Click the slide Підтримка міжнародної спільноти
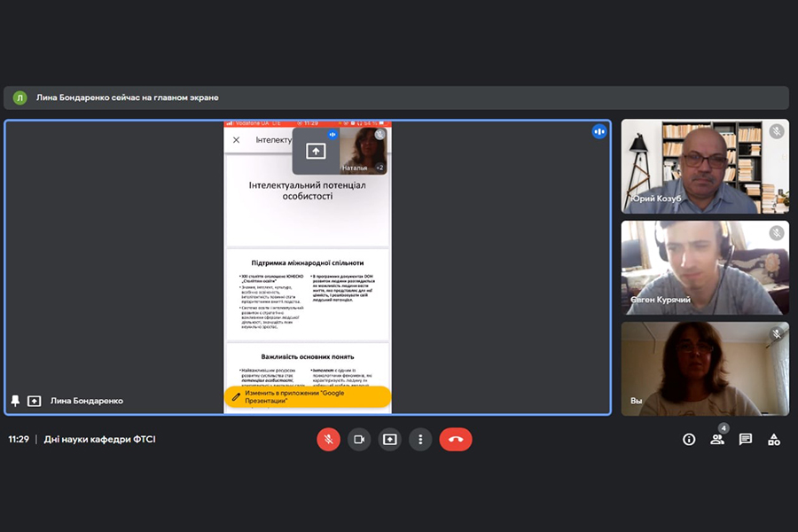This screenshot has height=532, width=798. tap(308, 294)
